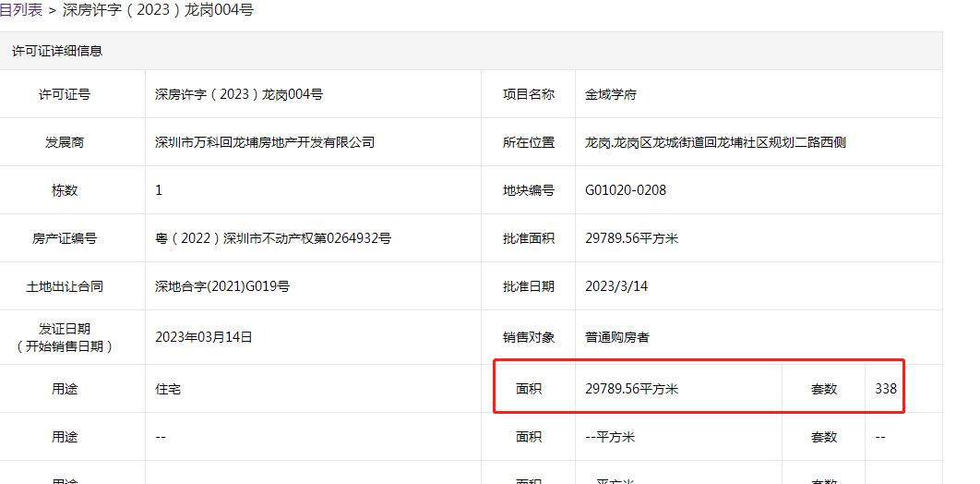Select the 发证日期（开始销售日期）label
This screenshot has height=484, width=980.
[x=65, y=337]
